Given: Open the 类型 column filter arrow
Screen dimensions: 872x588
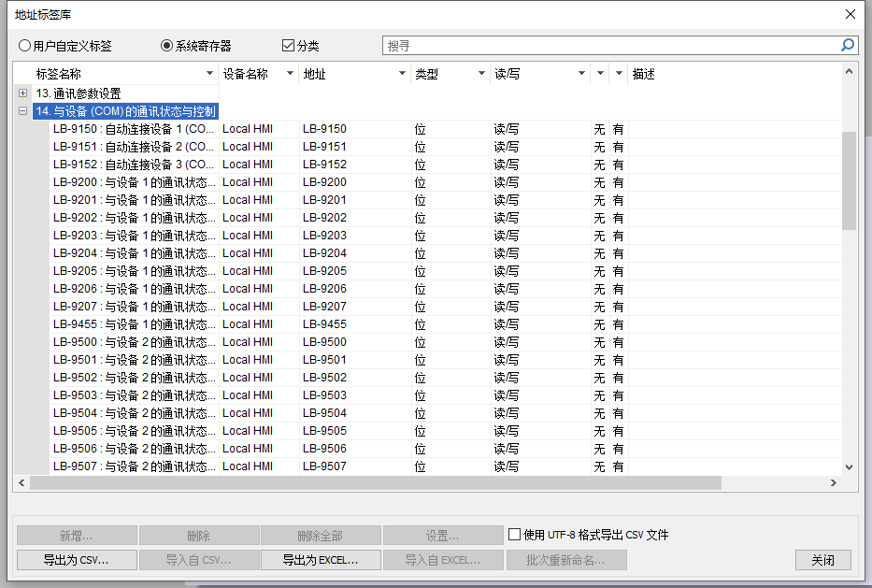Looking at the screenshot, I should click(x=481, y=74).
